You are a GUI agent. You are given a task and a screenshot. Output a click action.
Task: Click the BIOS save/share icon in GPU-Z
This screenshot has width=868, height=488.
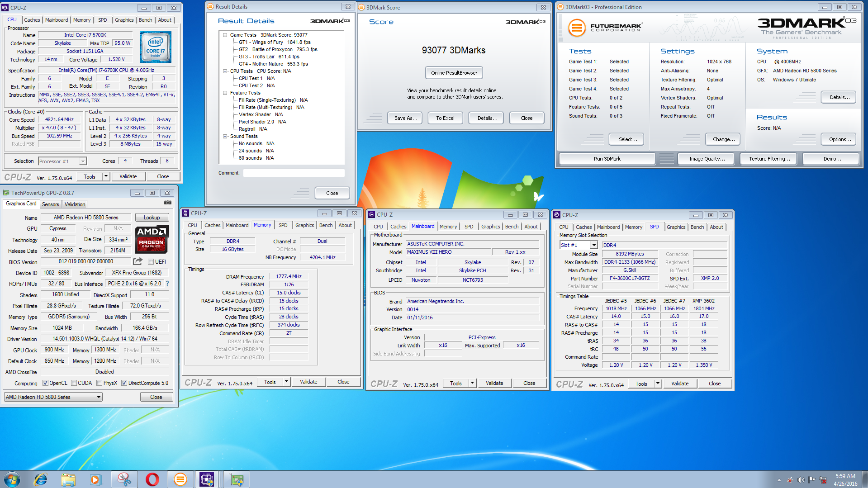tap(138, 261)
